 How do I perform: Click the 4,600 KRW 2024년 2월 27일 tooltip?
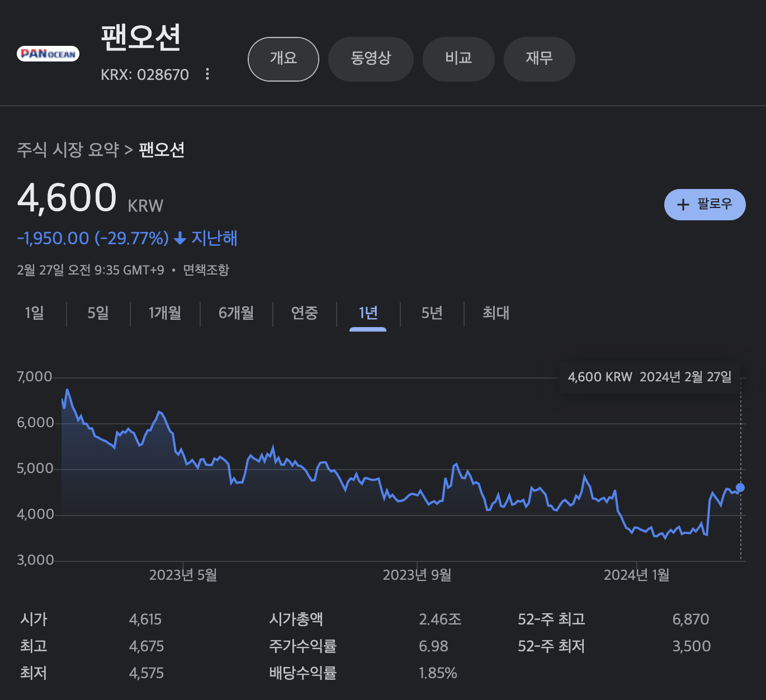tap(650, 377)
